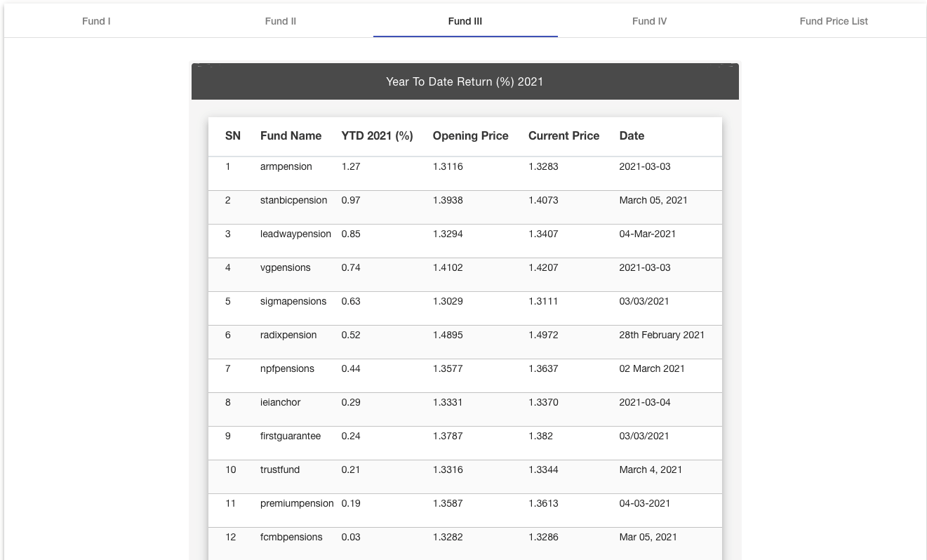The width and height of the screenshot is (927, 560).
Task: Open the Fund II tab
Action: coord(281,21)
